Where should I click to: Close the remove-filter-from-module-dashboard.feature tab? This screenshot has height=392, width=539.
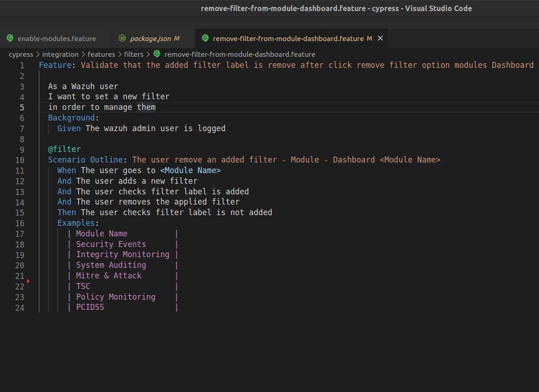click(x=380, y=38)
